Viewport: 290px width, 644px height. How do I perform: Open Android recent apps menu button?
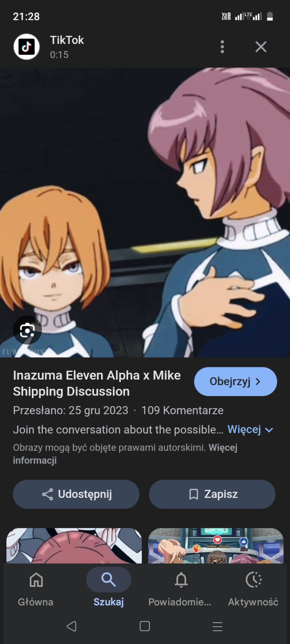(x=217, y=626)
